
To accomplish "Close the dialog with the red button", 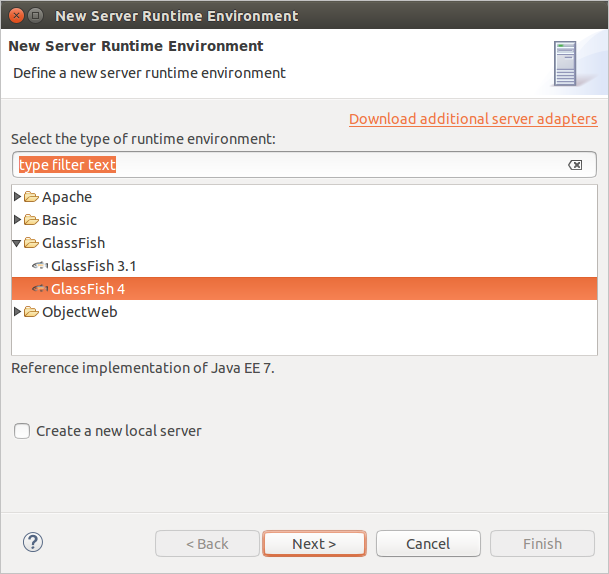I will pyautogui.click(x=16, y=16).
